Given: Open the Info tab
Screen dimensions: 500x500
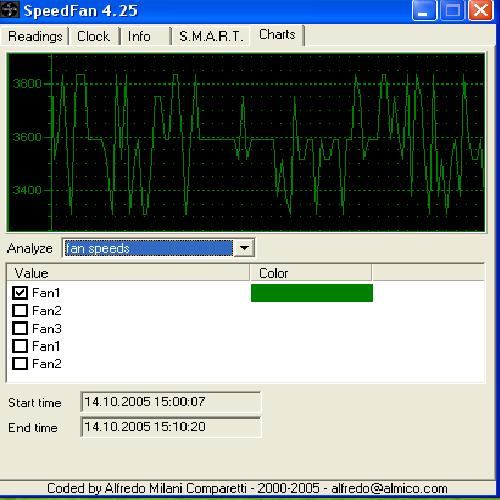Looking at the screenshot, I should (145, 36).
